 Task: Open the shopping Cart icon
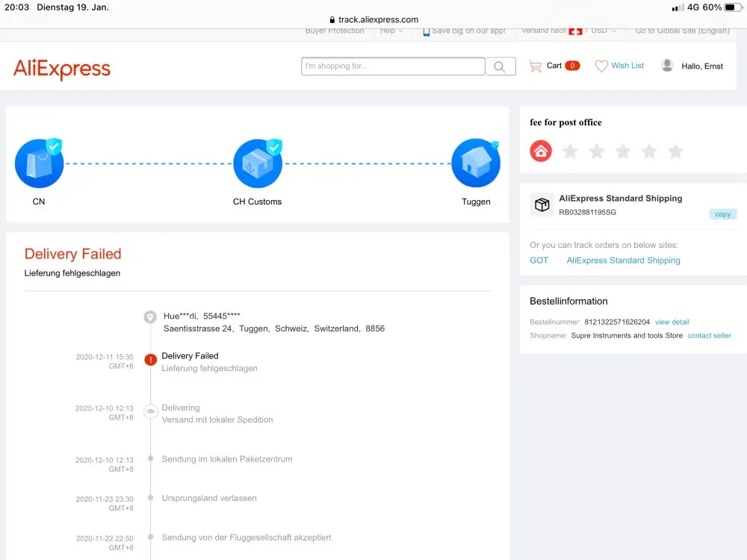(536, 66)
